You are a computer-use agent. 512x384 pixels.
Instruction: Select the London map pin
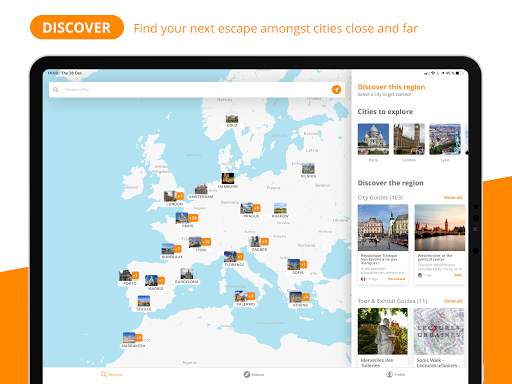pyautogui.click(x=174, y=198)
